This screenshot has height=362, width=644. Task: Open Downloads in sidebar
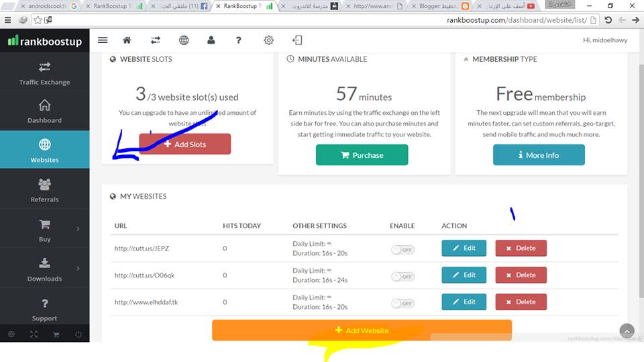(x=45, y=269)
